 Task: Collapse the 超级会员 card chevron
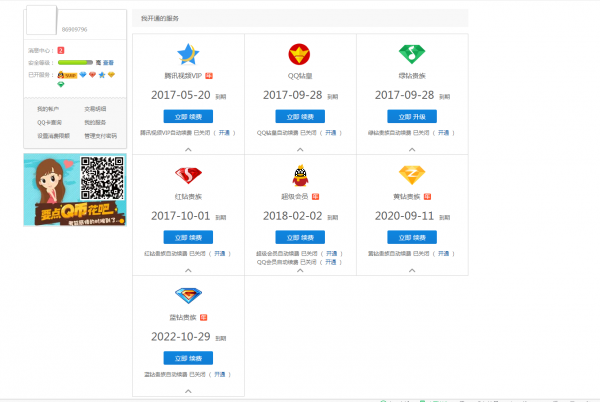coord(300,270)
